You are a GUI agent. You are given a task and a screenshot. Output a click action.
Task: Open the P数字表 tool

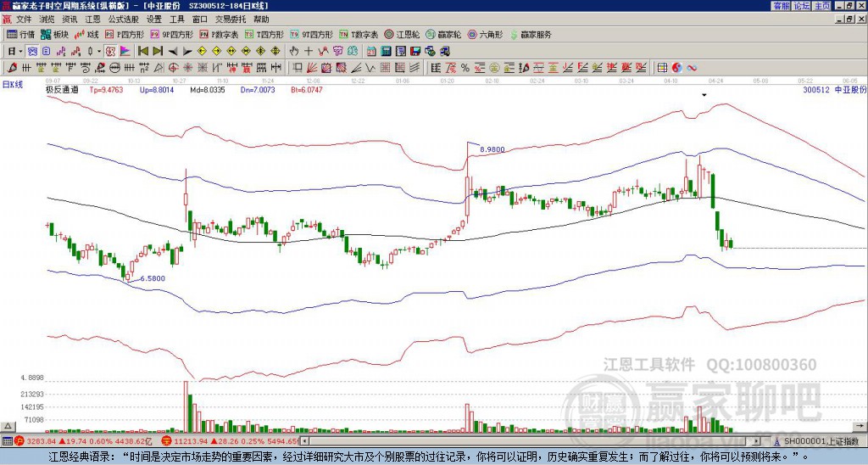click(219, 34)
